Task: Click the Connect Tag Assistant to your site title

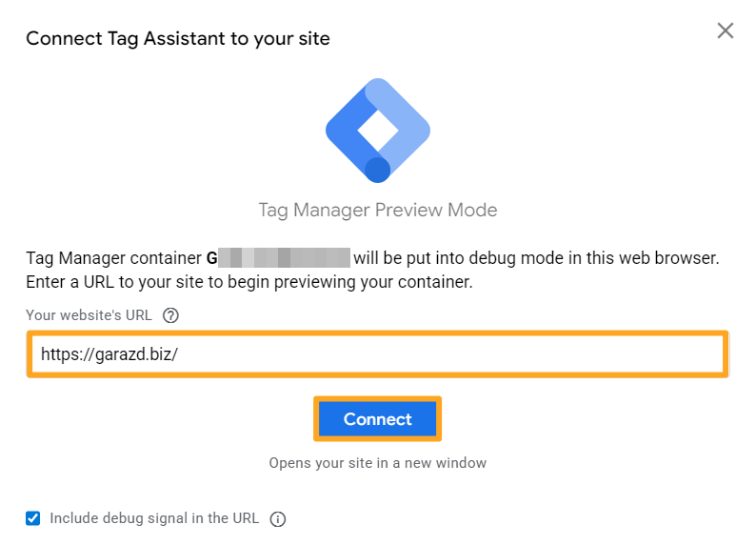Action: (x=178, y=39)
